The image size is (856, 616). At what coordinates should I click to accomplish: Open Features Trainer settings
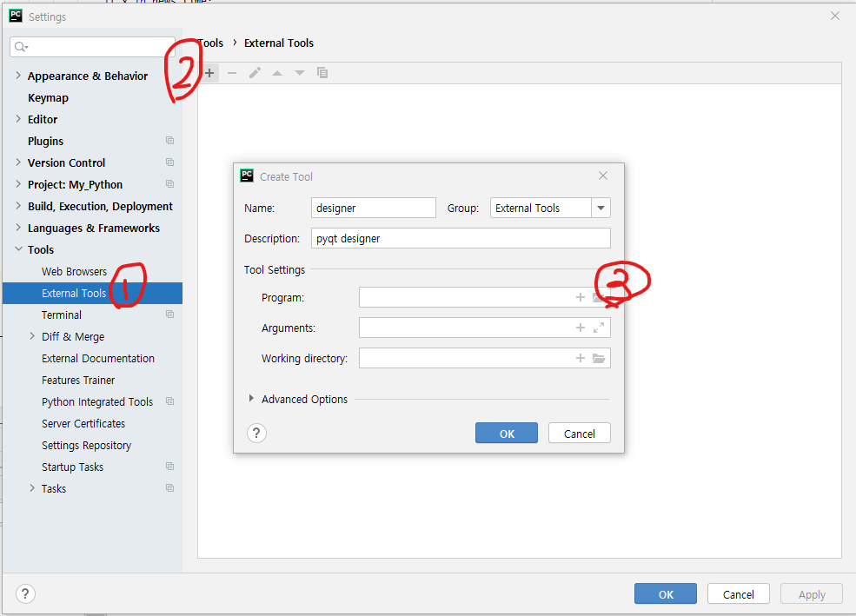coord(78,380)
